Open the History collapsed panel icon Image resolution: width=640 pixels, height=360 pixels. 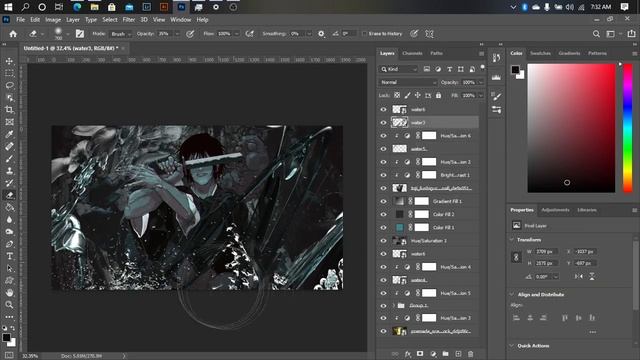pyautogui.click(x=496, y=58)
